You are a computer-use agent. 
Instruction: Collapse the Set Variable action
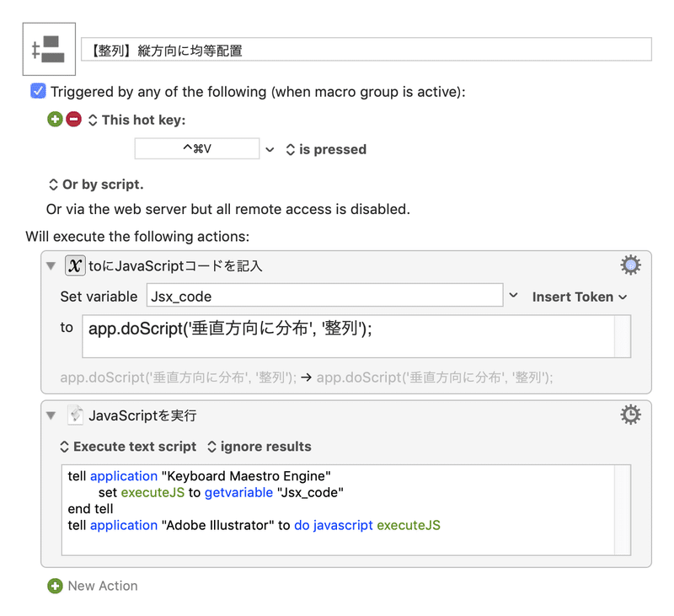52,266
